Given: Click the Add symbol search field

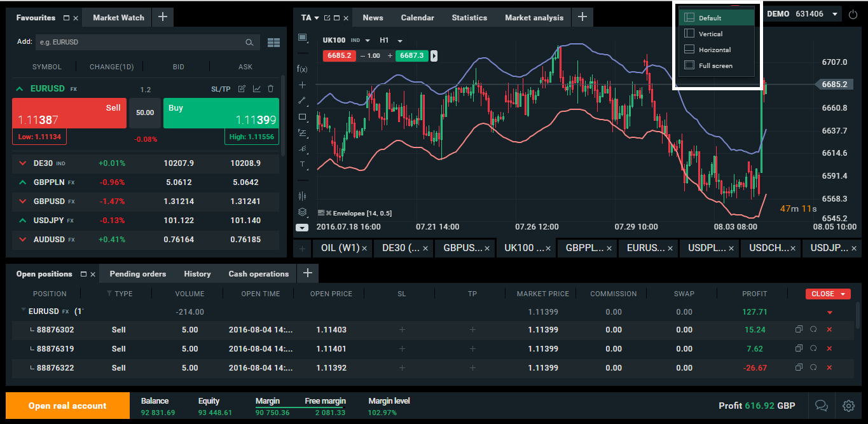Looking at the screenshot, I should tap(140, 43).
